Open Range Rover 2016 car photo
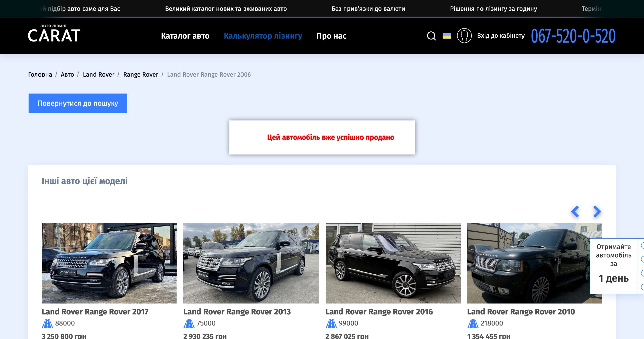 click(393, 263)
